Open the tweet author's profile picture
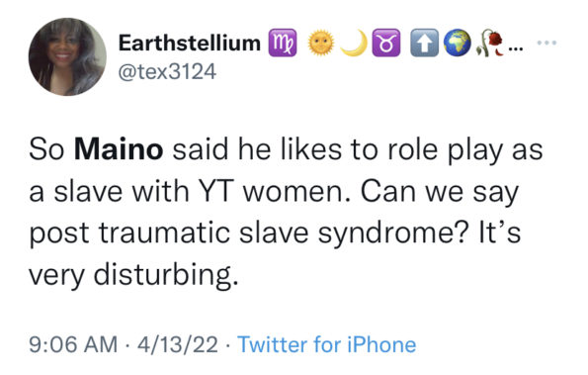This screenshot has width=588, height=375. (67, 56)
